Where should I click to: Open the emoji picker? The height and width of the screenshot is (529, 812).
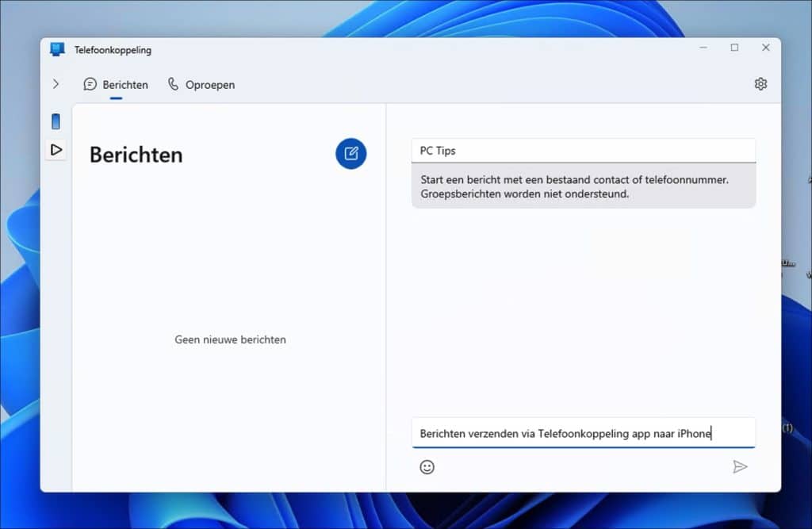[x=427, y=467]
